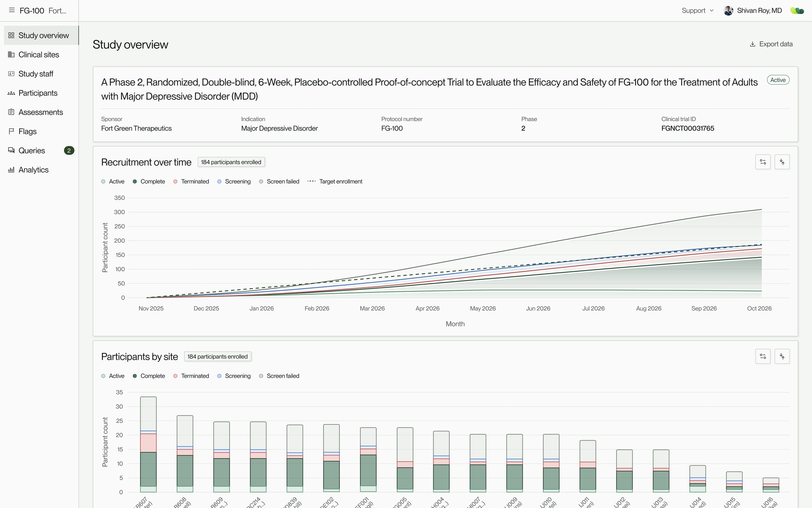The width and height of the screenshot is (812, 508).
Task: Toggle Terminated series in Recruitment legend
Action: pos(191,181)
